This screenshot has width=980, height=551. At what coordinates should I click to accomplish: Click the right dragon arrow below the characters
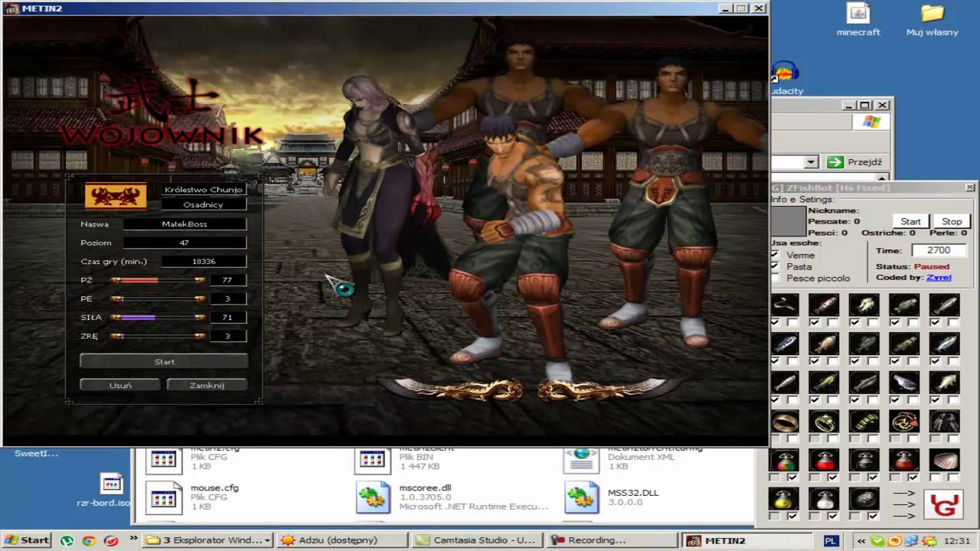pyautogui.click(x=609, y=390)
